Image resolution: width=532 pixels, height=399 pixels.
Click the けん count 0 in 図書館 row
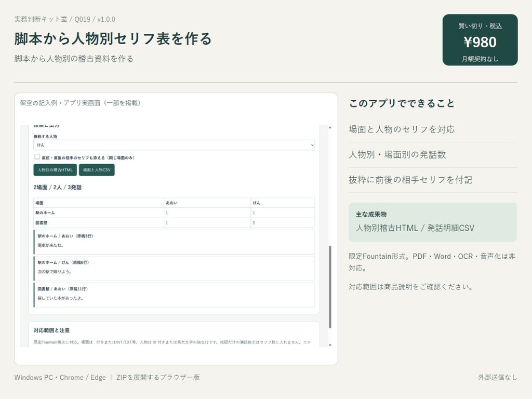coord(283,223)
